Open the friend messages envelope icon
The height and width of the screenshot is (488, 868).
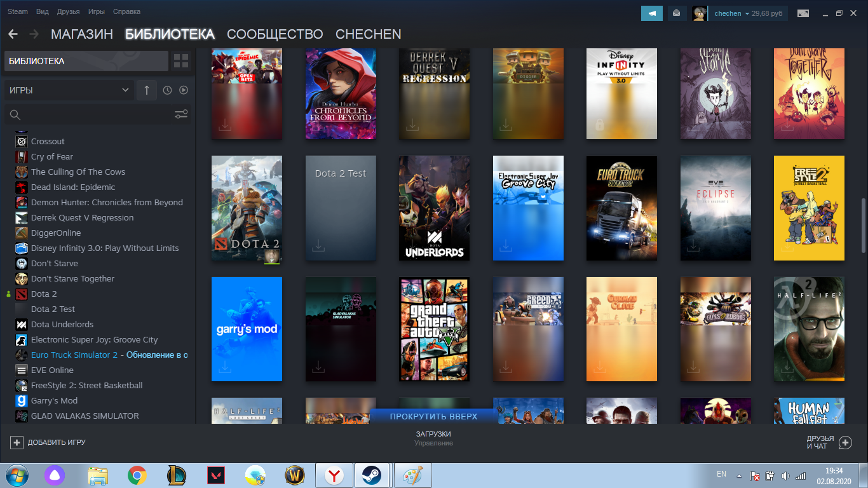tap(677, 13)
